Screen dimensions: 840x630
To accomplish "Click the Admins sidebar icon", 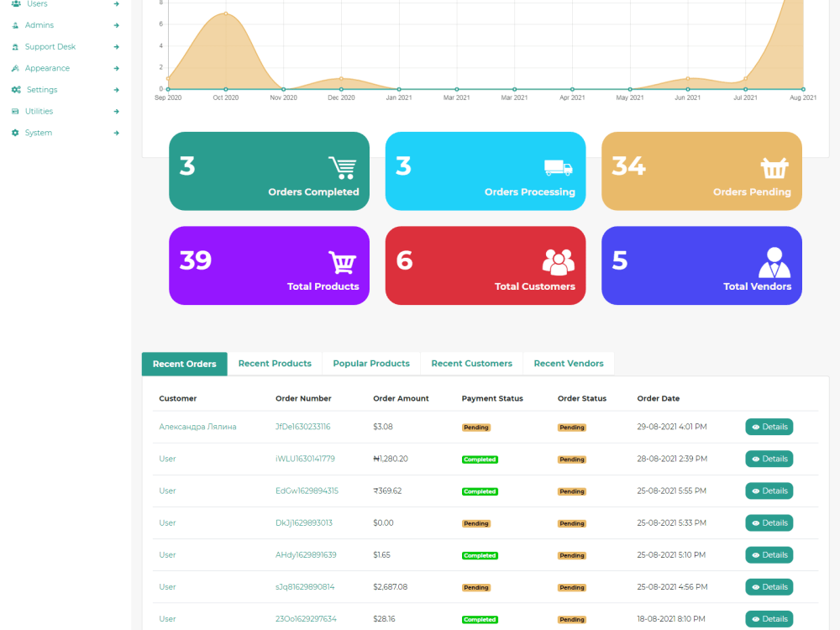I will tap(16, 24).
